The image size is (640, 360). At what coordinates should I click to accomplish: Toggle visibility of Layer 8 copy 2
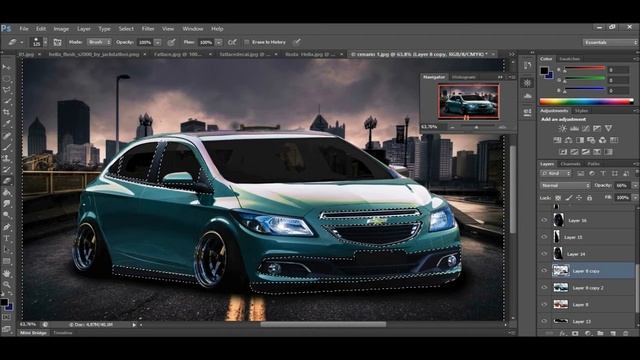pos(544,287)
